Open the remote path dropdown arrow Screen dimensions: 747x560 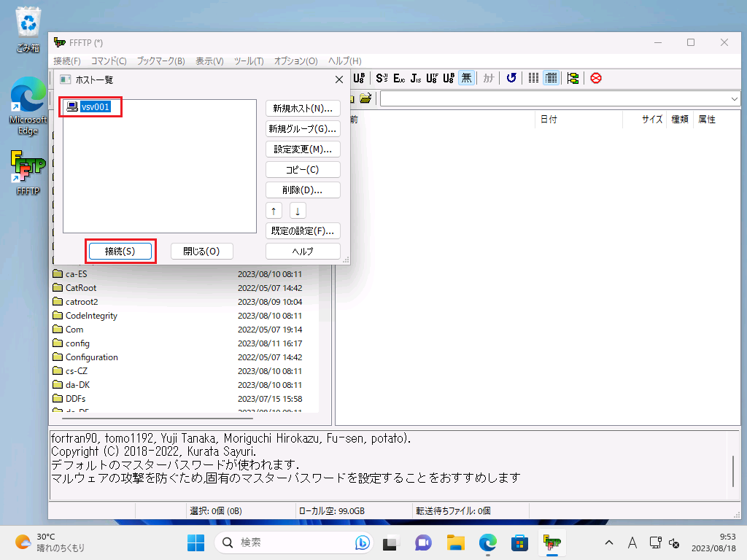[x=734, y=98]
